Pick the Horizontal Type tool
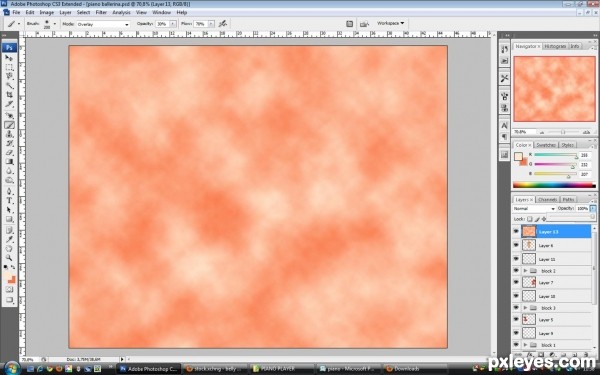The image size is (600, 375). [9, 200]
